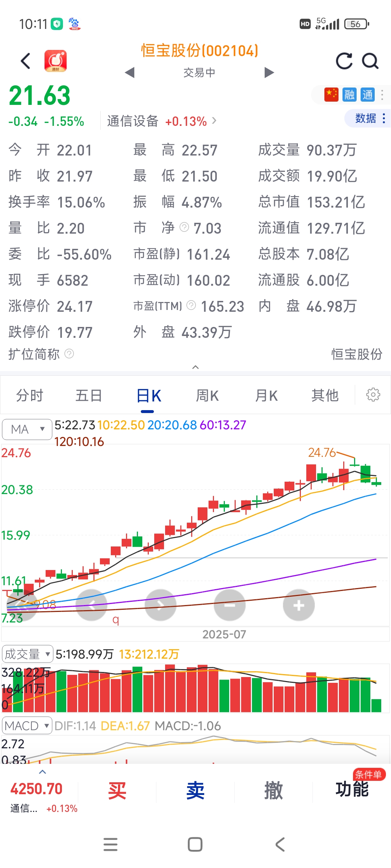
Task: Tap the 换手率 15.06% value
Action: tap(81, 202)
